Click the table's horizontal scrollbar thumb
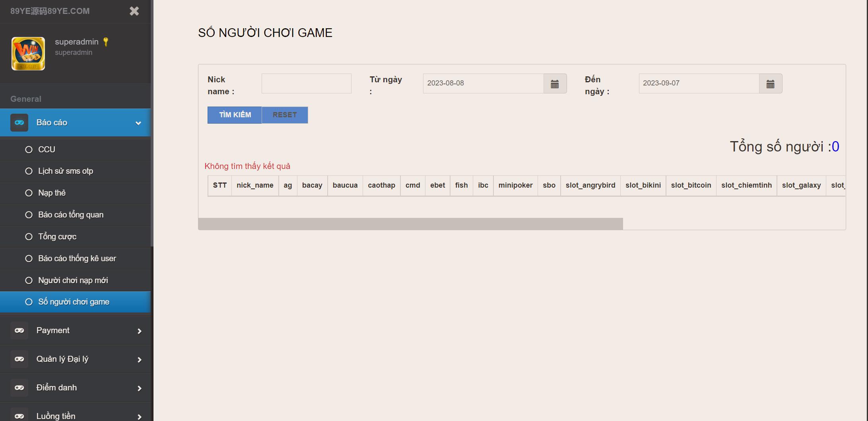The width and height of the screenshot is (868, 421). click(410, 224)
